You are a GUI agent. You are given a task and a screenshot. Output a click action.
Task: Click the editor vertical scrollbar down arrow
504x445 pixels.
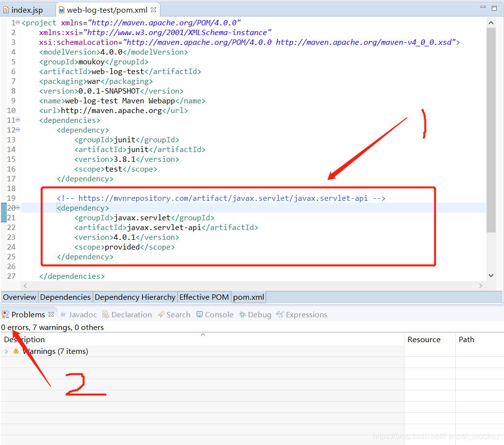(x=491, y=275)
